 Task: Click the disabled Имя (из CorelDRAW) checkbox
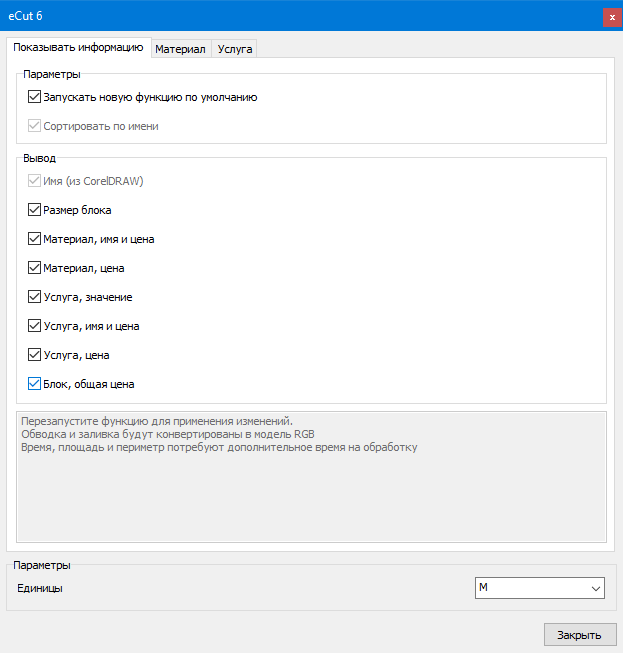pos(36,182)
